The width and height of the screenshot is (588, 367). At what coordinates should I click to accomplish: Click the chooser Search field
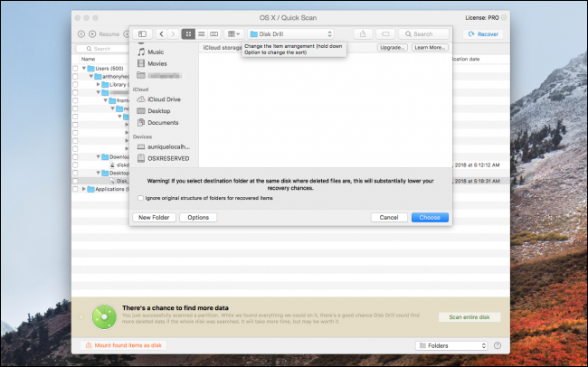click(423, 34)
